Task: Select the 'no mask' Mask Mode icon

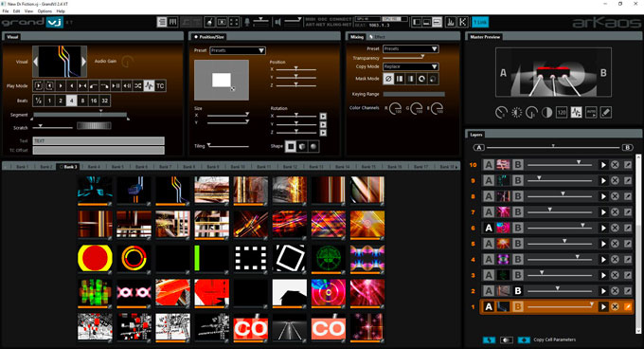Action: pyautogui.click(x=388, y=79)
